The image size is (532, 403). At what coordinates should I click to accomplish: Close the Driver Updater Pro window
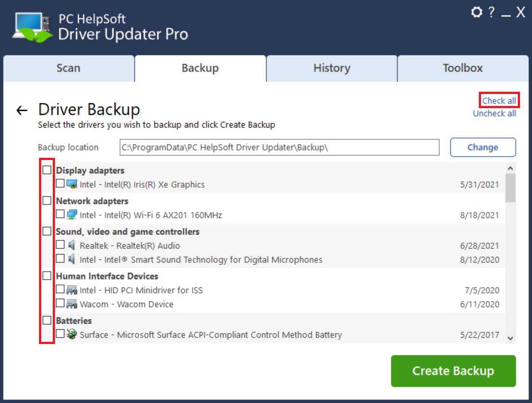pos(520,12)
